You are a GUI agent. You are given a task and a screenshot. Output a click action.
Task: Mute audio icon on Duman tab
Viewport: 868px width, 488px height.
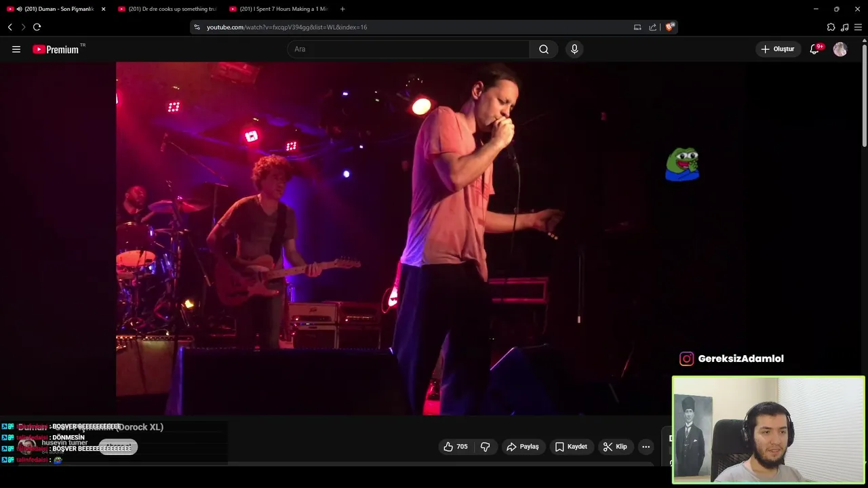point(19,9)
